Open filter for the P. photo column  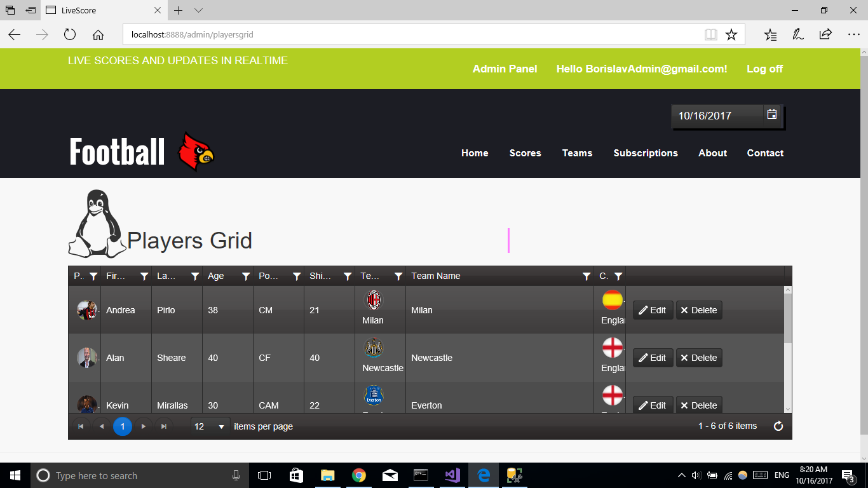coord(93,276)
